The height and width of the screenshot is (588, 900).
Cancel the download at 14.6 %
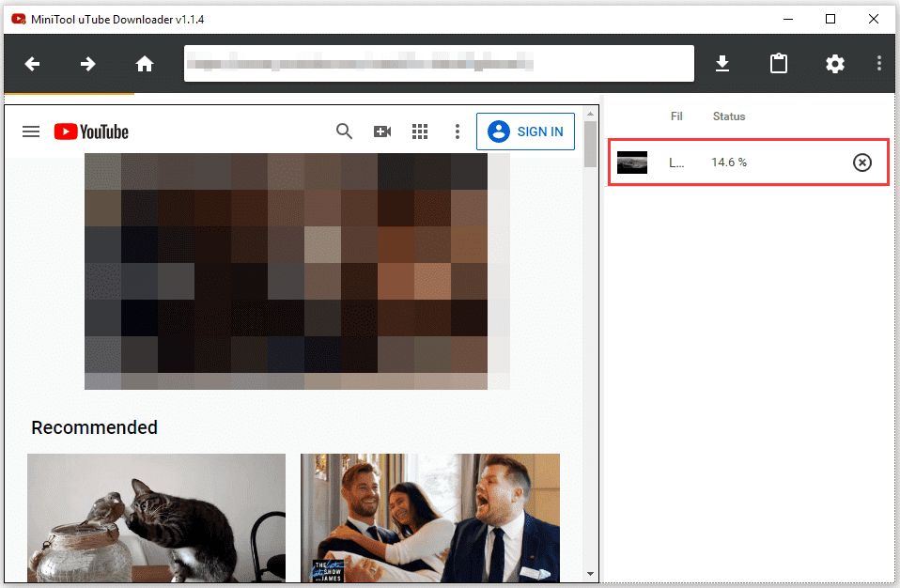pyautogui.click(x=861, y=162)
